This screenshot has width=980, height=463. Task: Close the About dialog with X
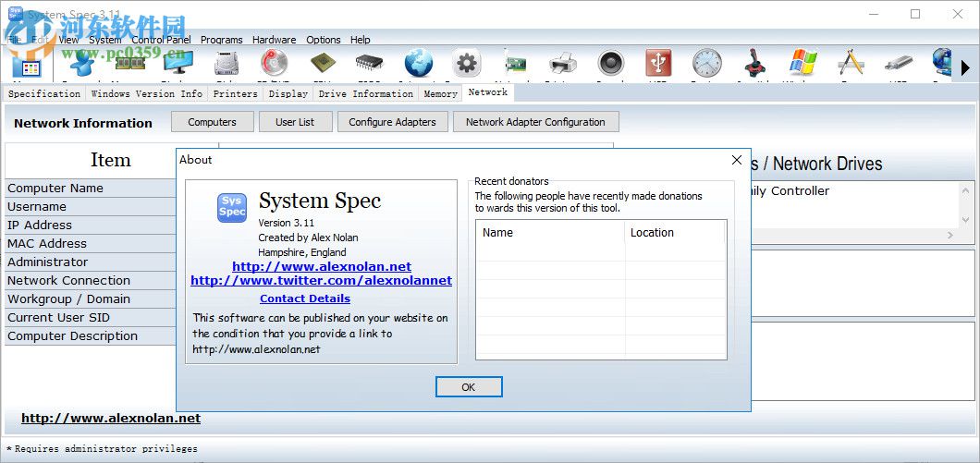click(x=737, y=160)
